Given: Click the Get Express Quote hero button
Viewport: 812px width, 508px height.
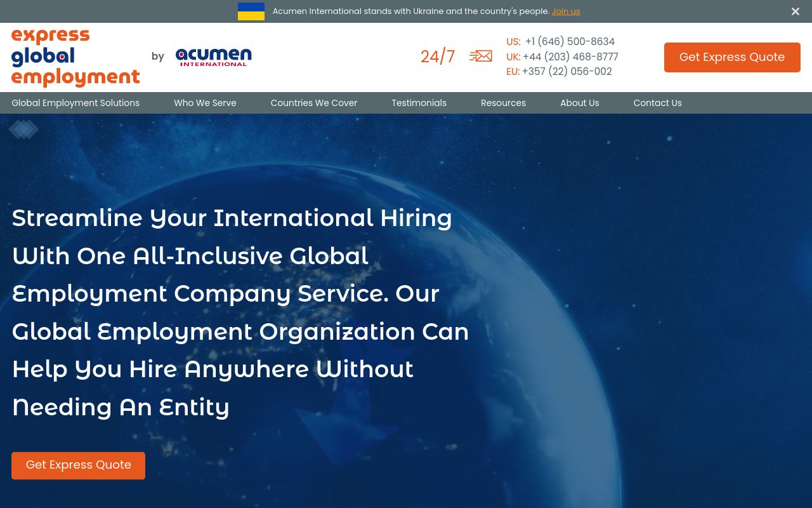Looking at the screenshot, I should tap(78, 465).
